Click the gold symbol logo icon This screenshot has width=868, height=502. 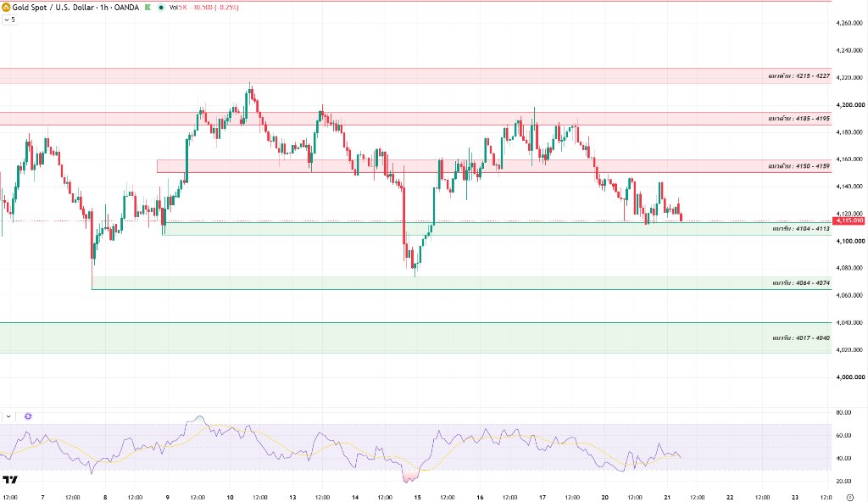click(x=6, y=7)
